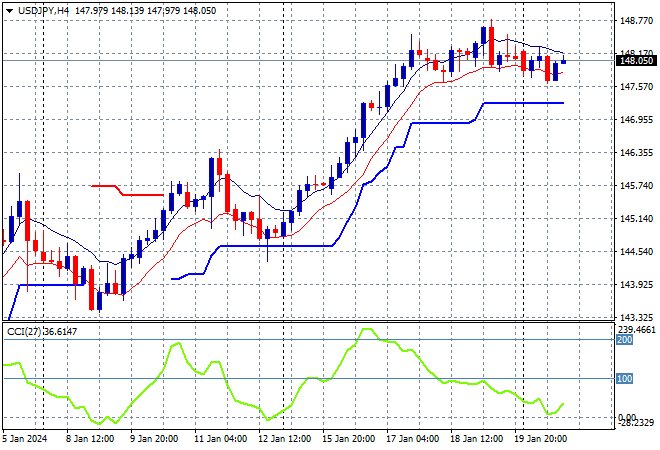
Task: Click the 100 level marker in CCI panel
Action: pyautogui.click(x=625, y=379)
